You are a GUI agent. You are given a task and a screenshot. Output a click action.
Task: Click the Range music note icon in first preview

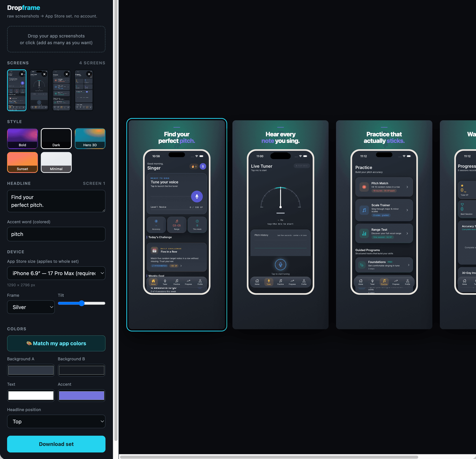coord(177,221)
